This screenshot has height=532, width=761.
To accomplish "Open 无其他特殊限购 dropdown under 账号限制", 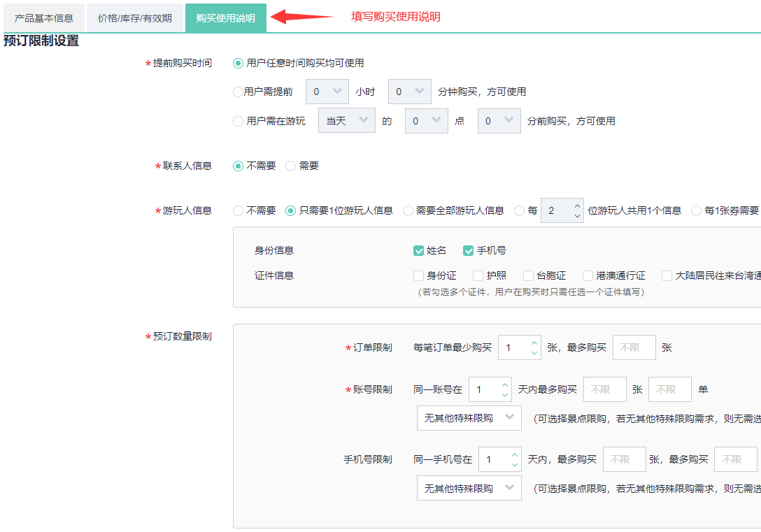I will pyautogui.click(x=469, y=418).
